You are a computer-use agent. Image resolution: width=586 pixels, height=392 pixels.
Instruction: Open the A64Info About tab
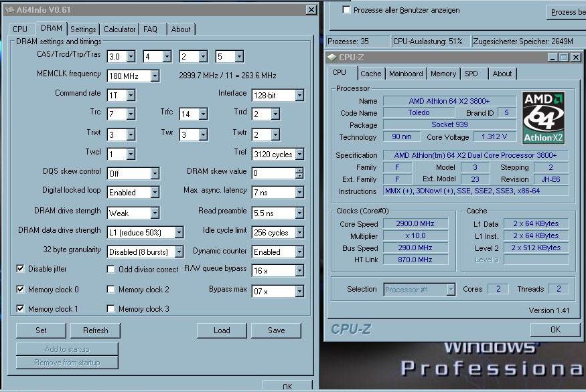click(181, 29)
